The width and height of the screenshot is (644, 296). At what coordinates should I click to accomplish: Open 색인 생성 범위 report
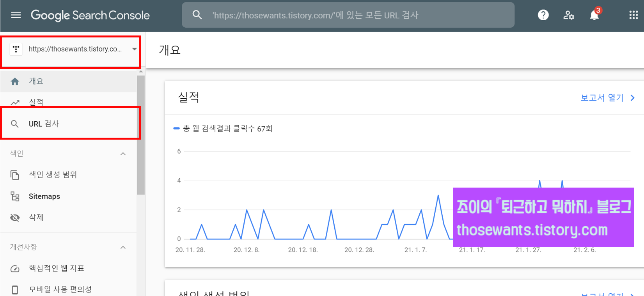point(69,175)
